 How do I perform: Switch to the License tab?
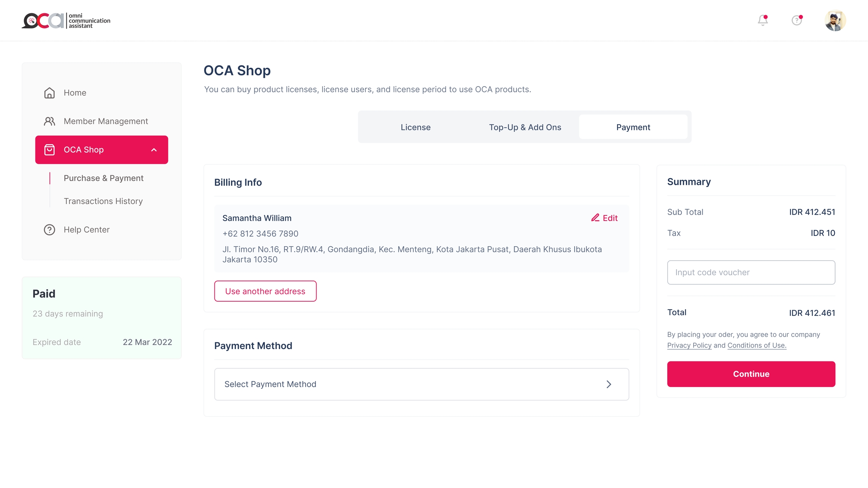416,127
